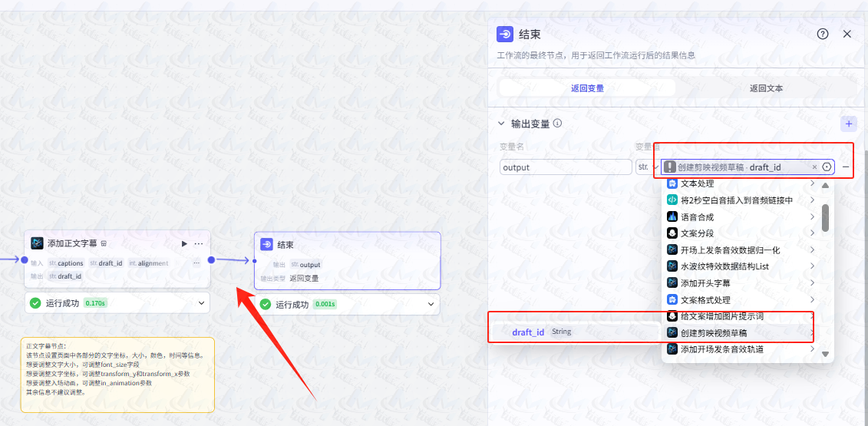Screen dimensions: 868x426
Task: Close the 结束 panel
Action: (x=847, y=34)
